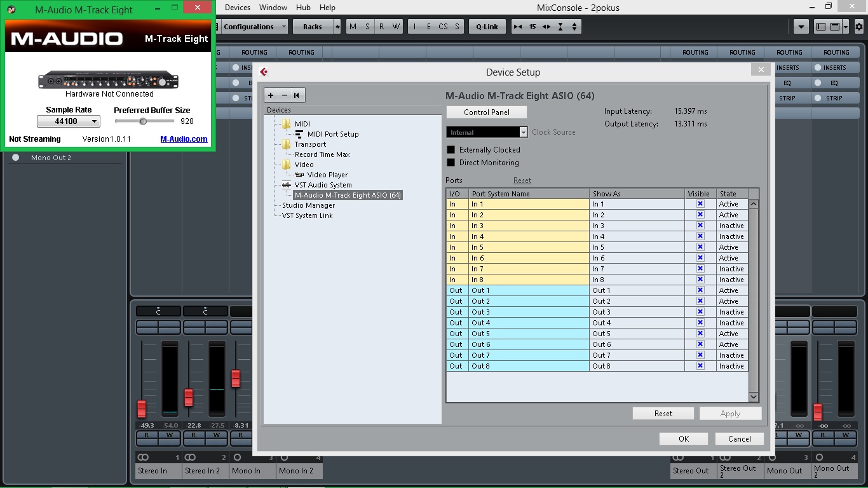Open the Devices menu

(238, 8)
